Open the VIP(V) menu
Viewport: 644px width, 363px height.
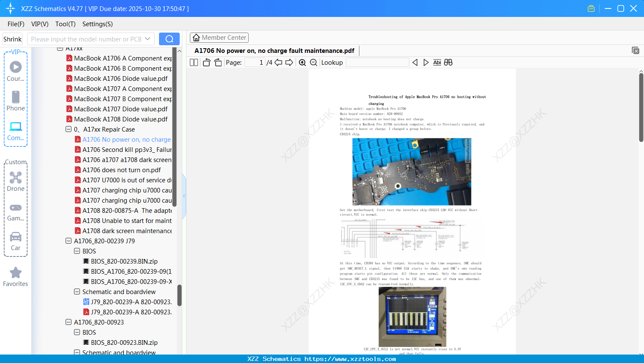(40, 24)
